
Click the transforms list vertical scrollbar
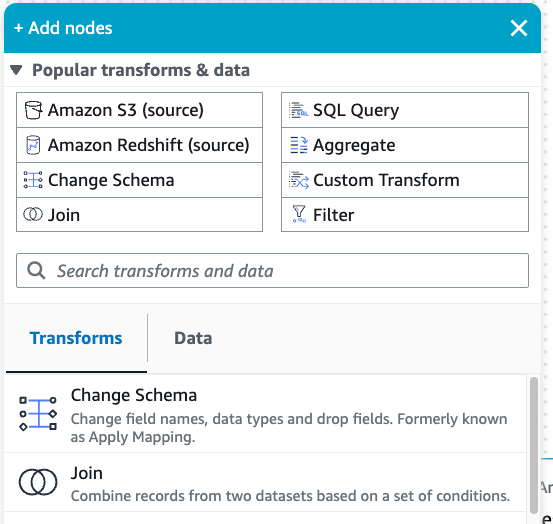click(534, 445)
